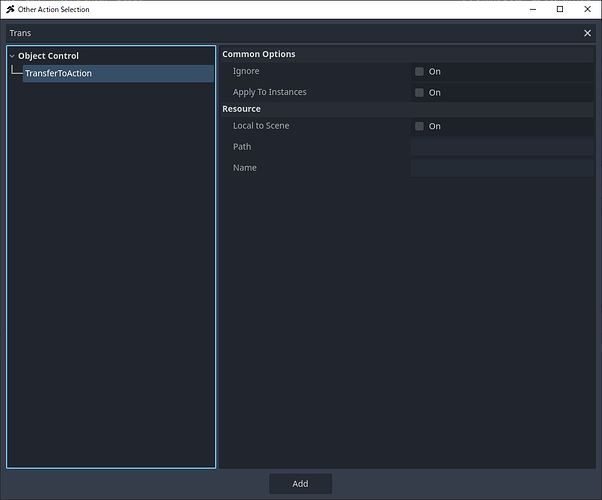Clear the search text with the X icon
602x500 pixels.
click(x=587, y=33)
